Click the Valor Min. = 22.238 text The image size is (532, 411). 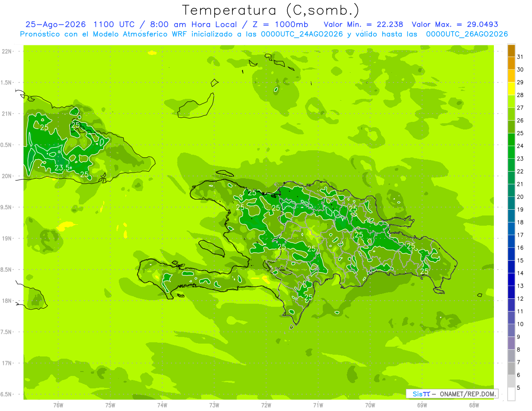point(364,24)
